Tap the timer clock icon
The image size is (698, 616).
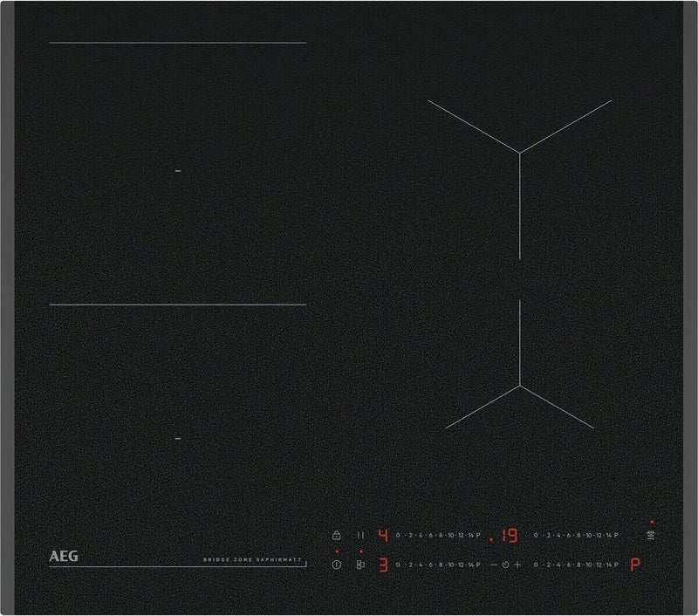pos(504,565)
